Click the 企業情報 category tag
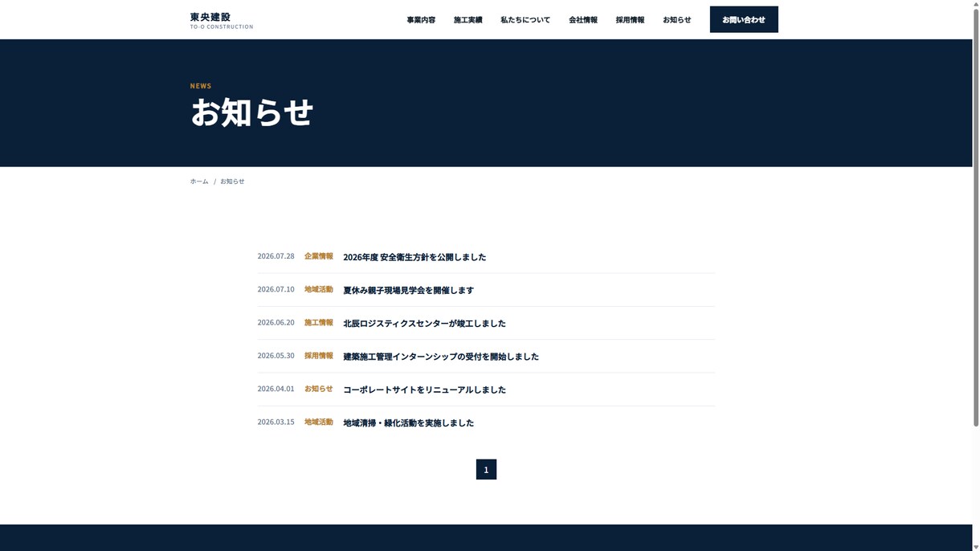980x551 pixels. [318, 256]
